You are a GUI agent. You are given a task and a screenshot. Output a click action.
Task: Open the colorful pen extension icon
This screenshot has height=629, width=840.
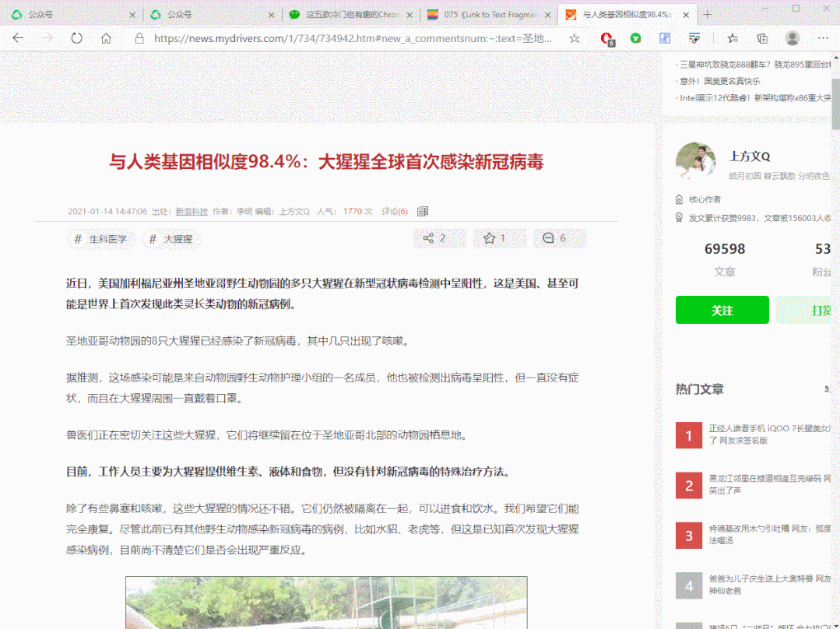click(694, 38)
